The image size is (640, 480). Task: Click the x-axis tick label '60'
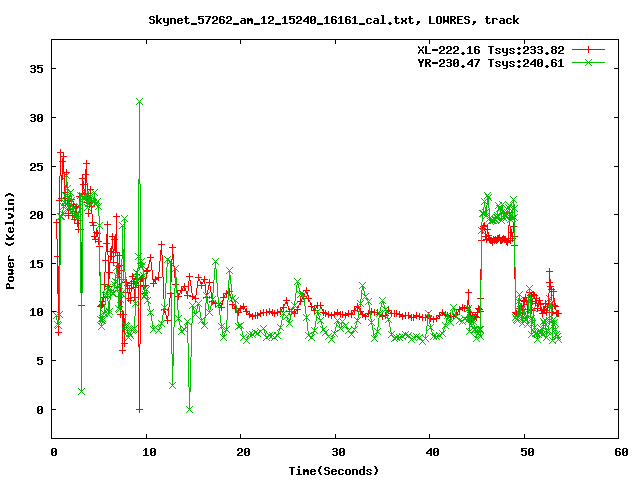tap(621, 452)
